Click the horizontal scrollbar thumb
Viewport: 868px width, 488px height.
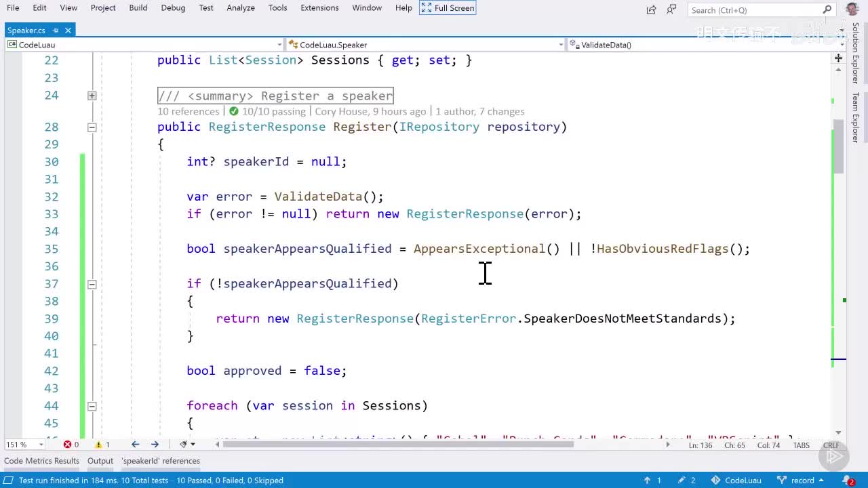pos(399,445)
